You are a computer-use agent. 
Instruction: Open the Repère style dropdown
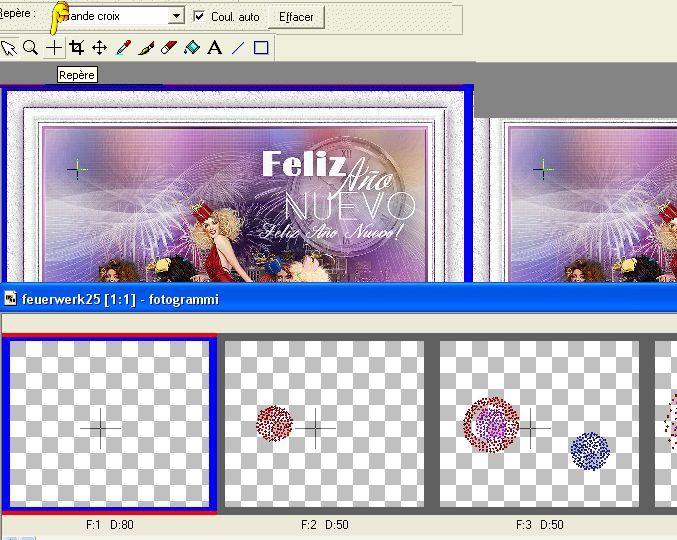point(176,16)
